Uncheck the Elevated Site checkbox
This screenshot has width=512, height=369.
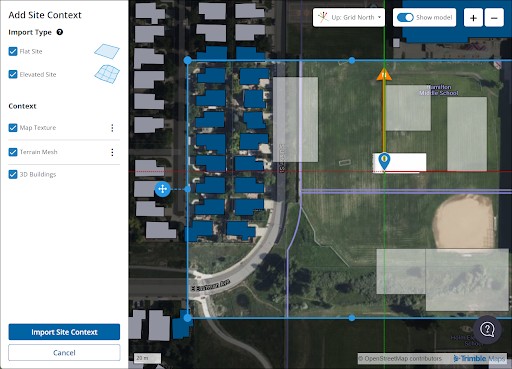(x=13, y=74)
